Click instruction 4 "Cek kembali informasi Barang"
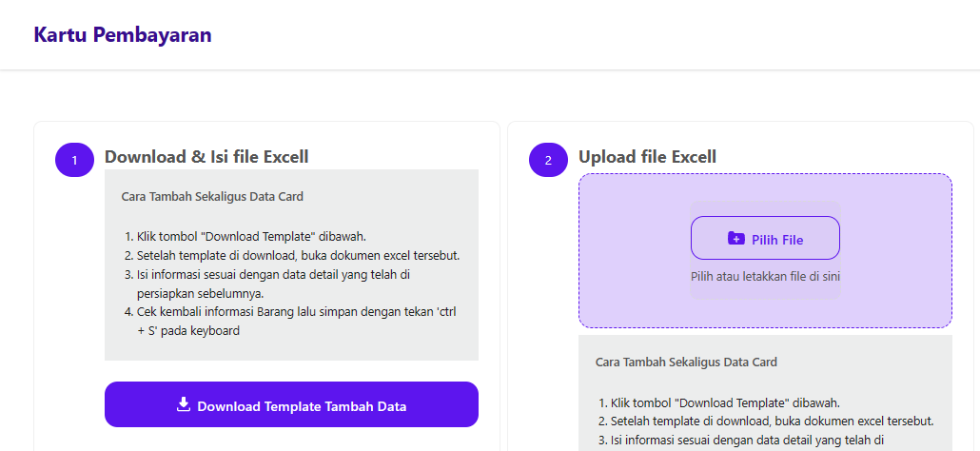Viewport: 980px width, 451px height. [x=295, y=312]
